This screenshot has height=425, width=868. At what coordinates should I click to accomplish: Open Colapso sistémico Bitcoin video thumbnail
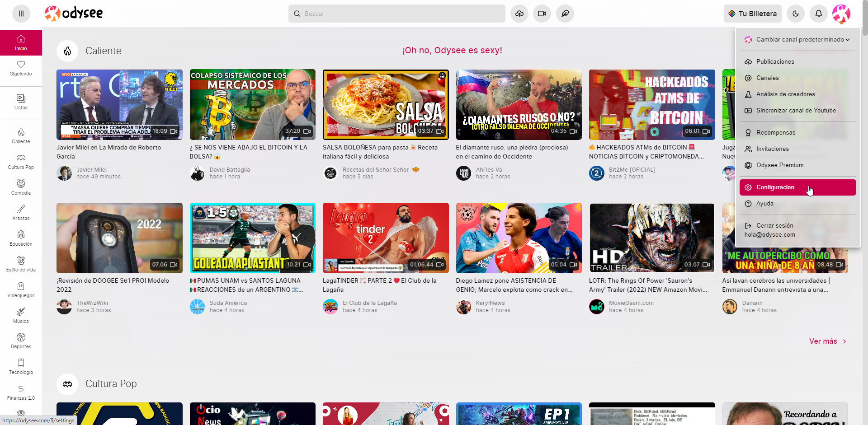252,105
